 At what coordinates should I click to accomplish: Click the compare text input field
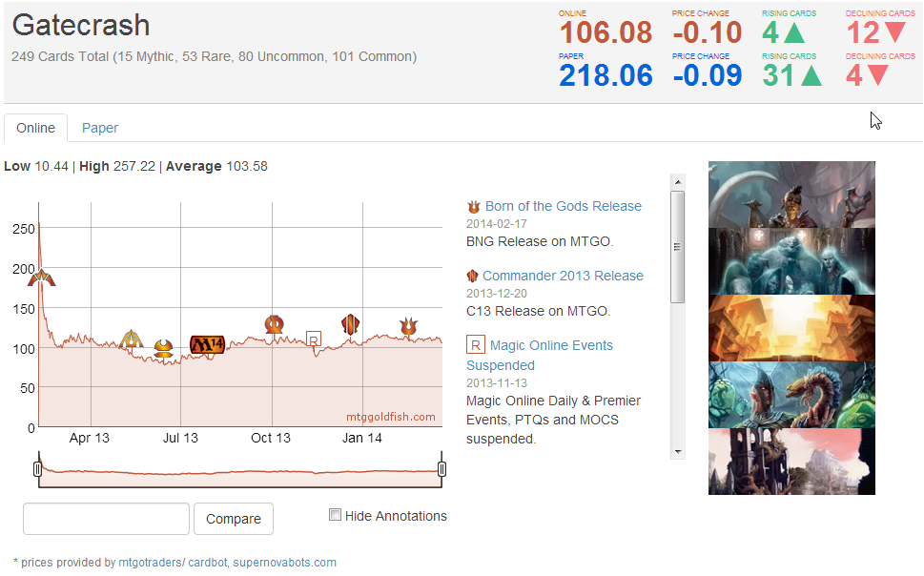click(x=106, y=519)
